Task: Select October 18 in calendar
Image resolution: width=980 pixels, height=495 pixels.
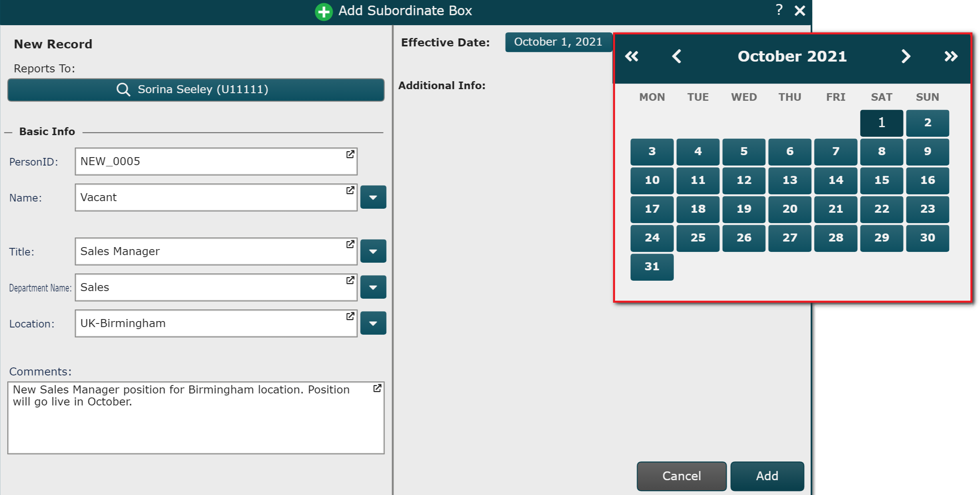Action: tap(698, 209)
